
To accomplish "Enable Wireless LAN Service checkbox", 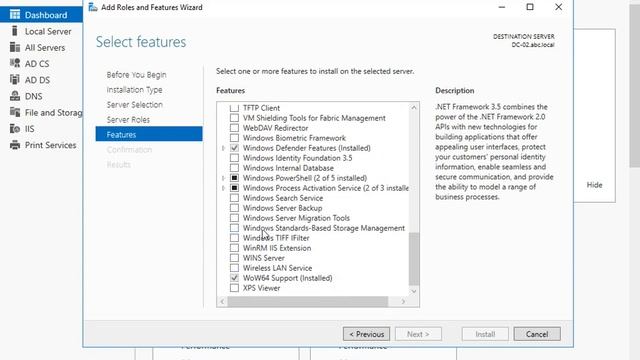I will pyautogui.click(x=234, y=268).
